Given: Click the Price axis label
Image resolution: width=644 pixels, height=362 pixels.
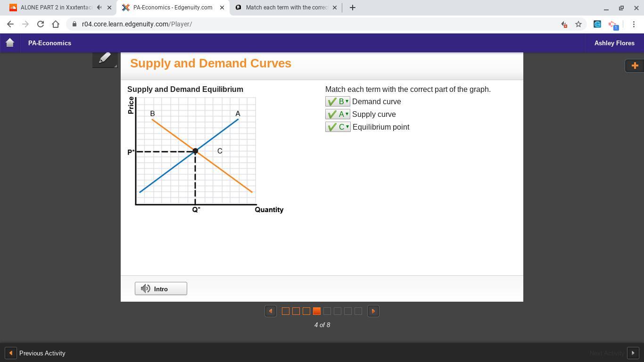Looking at the screenshot, I should coord(131,105).
